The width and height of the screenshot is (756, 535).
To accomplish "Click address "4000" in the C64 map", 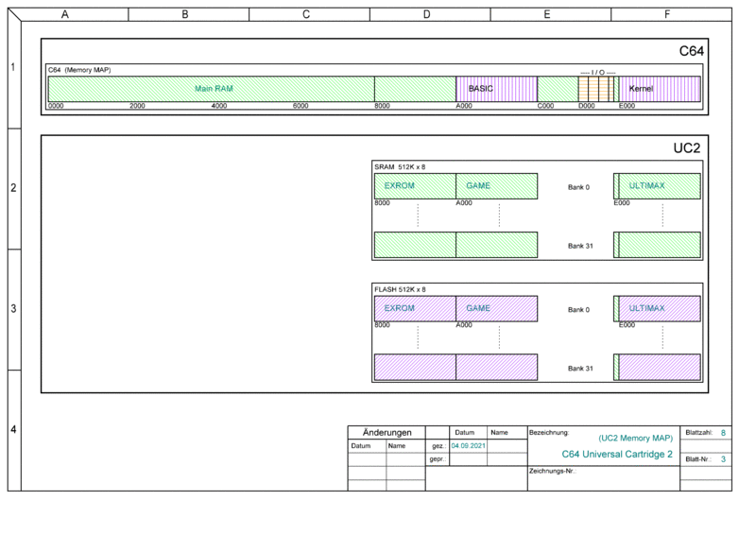I will (x=219, y=106).
